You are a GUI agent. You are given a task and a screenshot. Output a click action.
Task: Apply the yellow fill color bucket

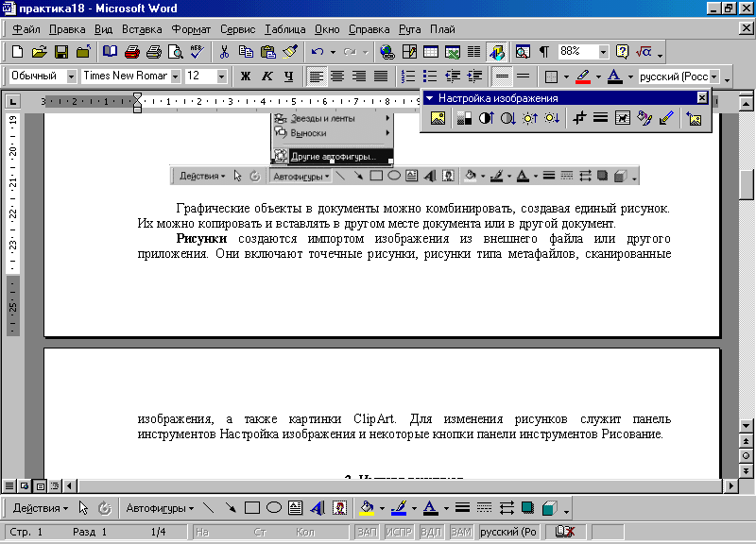pyautogui.click(x=367, y=508)
